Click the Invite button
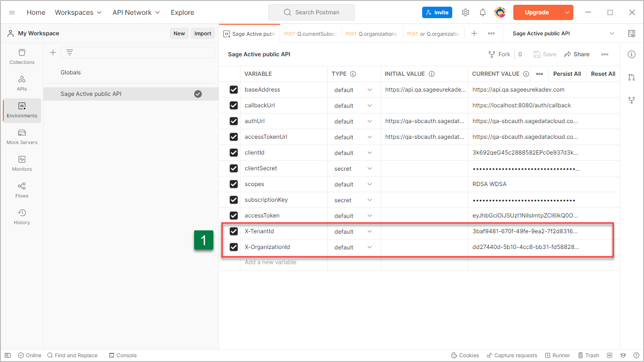644x362 pixels. tap(437, 12)
